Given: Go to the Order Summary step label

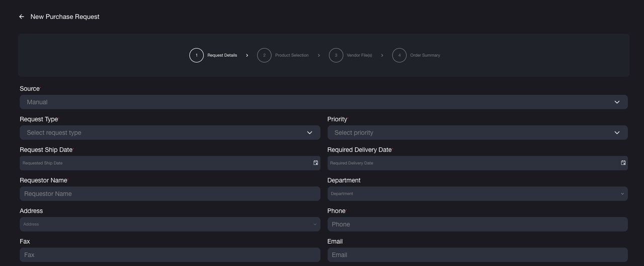Looking at the screenshot, I should click(425, 55).
